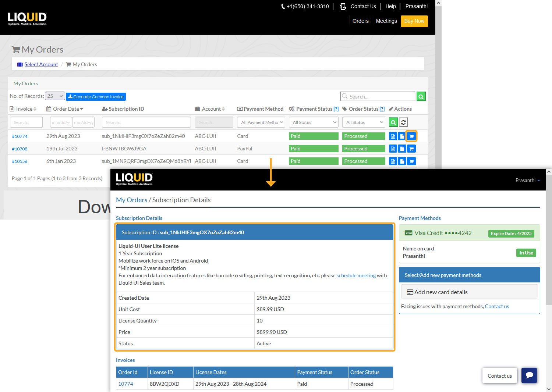Screen dimensions: 552x392
Task: Click Contact Us in top bar
Action: tap(363, 6)
